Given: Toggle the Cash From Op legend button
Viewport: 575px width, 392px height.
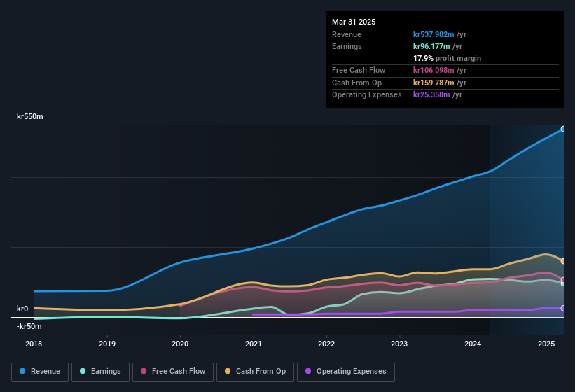Looking at the screenshot, I should click(x=255, y=372).
